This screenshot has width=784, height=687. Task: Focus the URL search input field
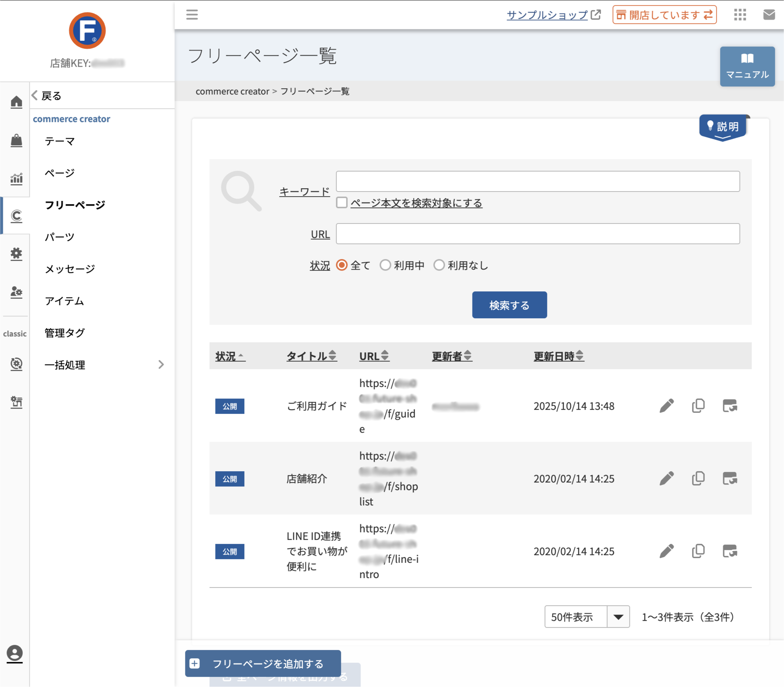pyautogui.click(x=538, y=234)
